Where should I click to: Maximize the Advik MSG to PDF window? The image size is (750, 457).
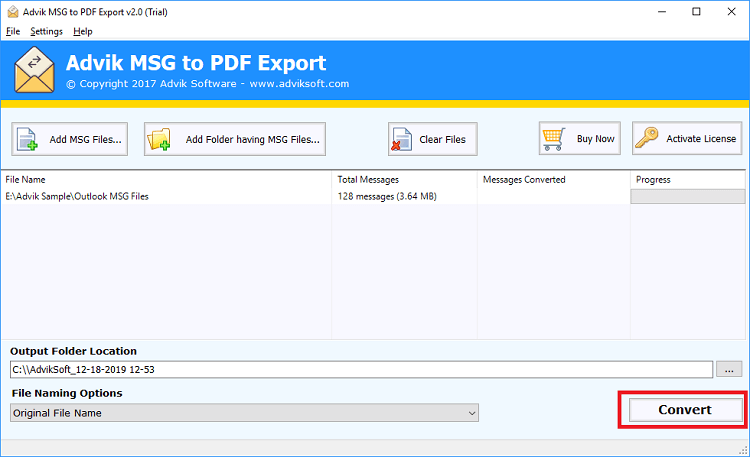[696, 12]
